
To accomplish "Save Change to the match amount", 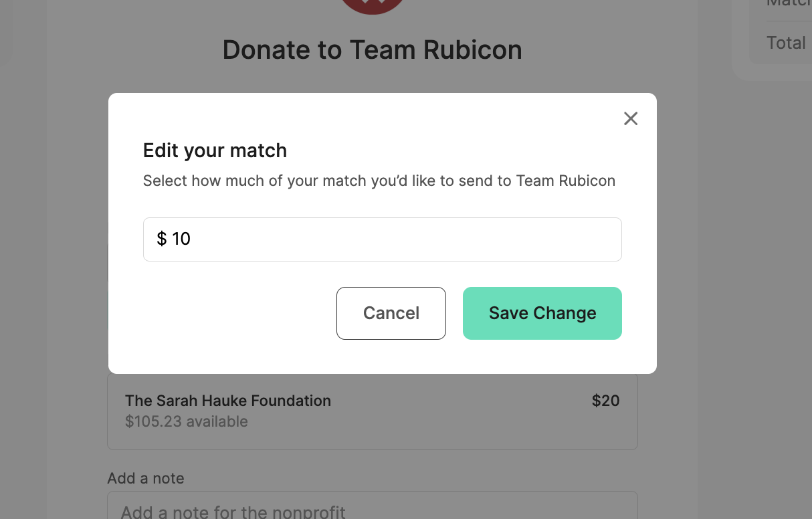I will [x=542, y=313].
